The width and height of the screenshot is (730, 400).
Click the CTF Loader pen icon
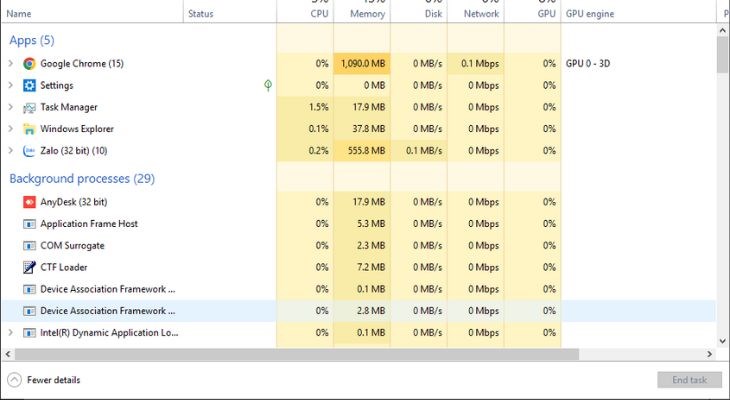click(29, 267)
